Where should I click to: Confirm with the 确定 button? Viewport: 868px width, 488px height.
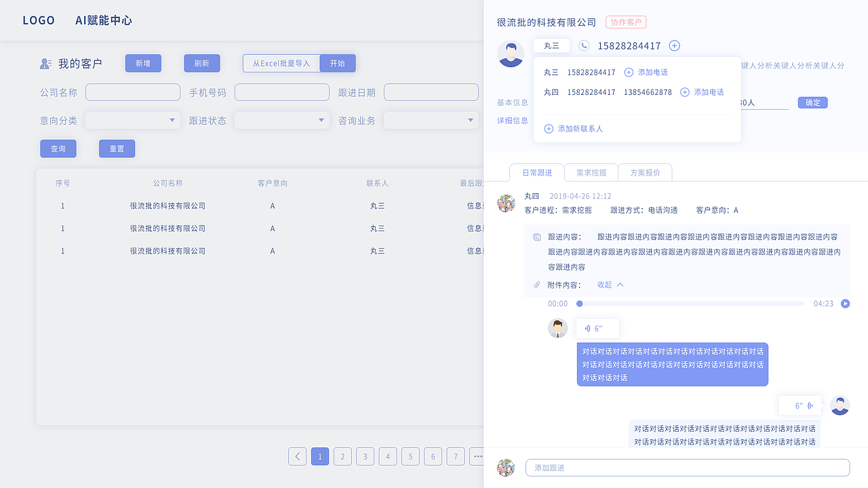tap(812, 102)
